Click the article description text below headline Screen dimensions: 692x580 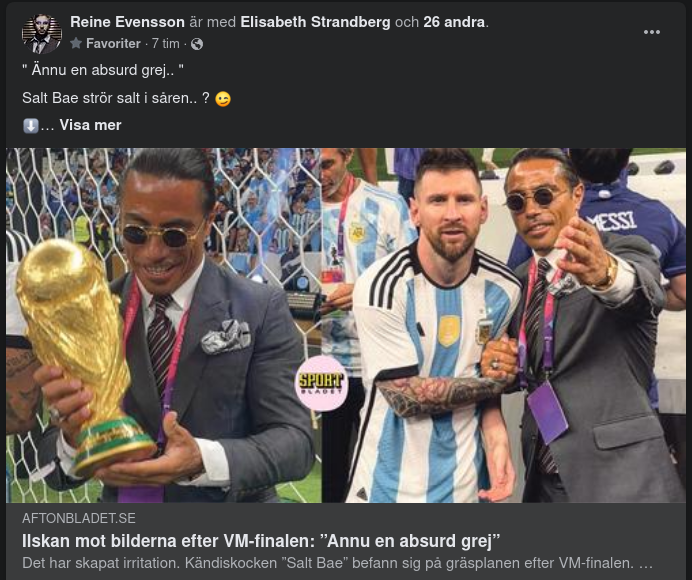(x=337, y=563)
